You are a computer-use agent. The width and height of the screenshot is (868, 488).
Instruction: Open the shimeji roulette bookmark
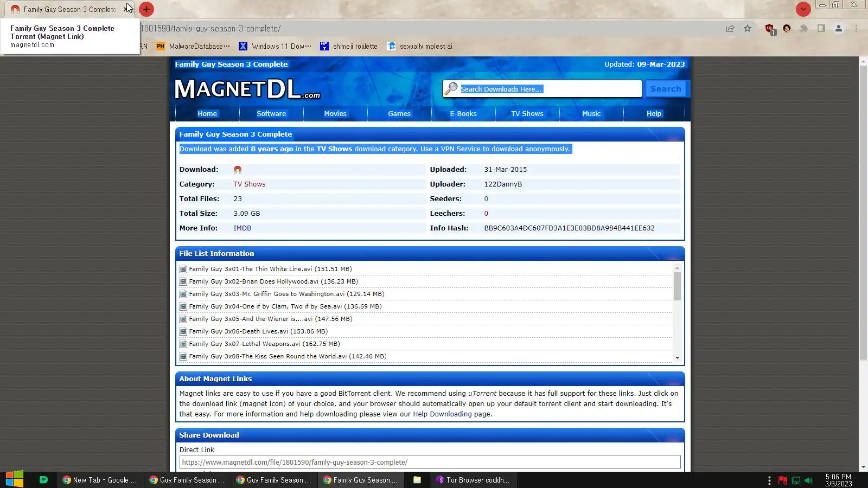[349, 46]
